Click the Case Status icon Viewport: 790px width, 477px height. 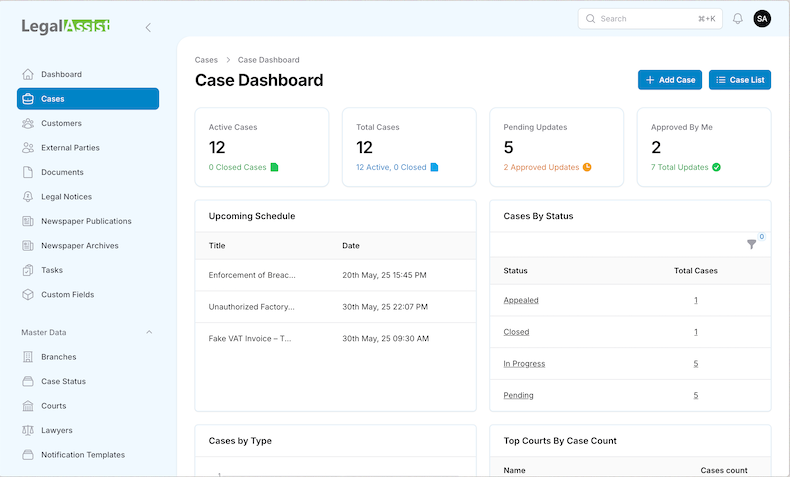(x=28, y=381)
